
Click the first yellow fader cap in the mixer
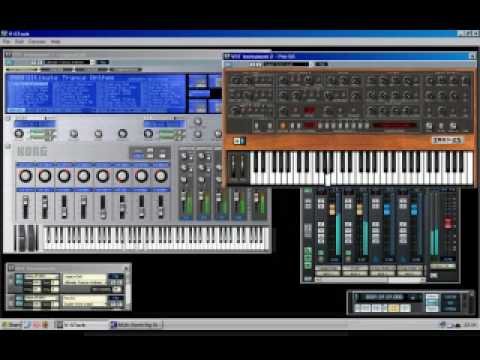pyautogui.click(x=332, y=209)
